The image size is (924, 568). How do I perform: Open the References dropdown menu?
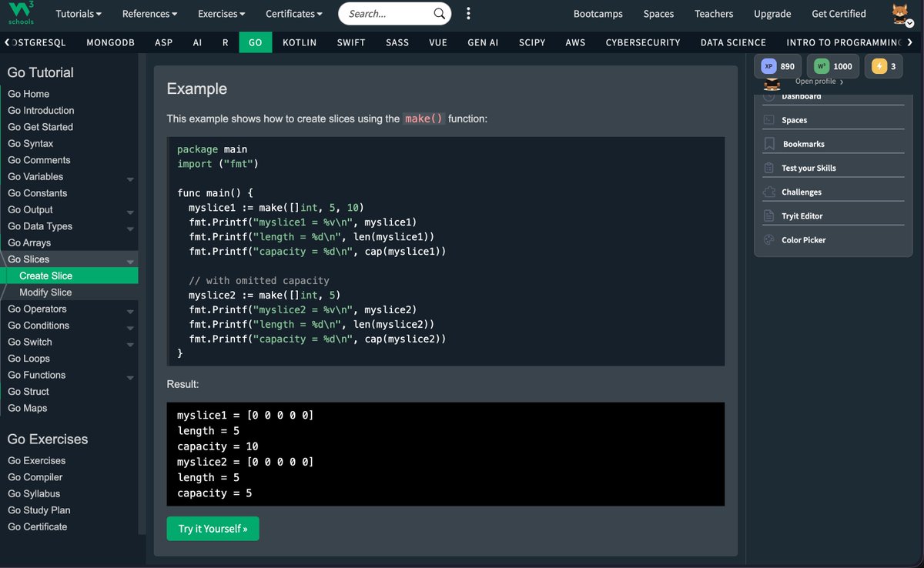(149, 14)
